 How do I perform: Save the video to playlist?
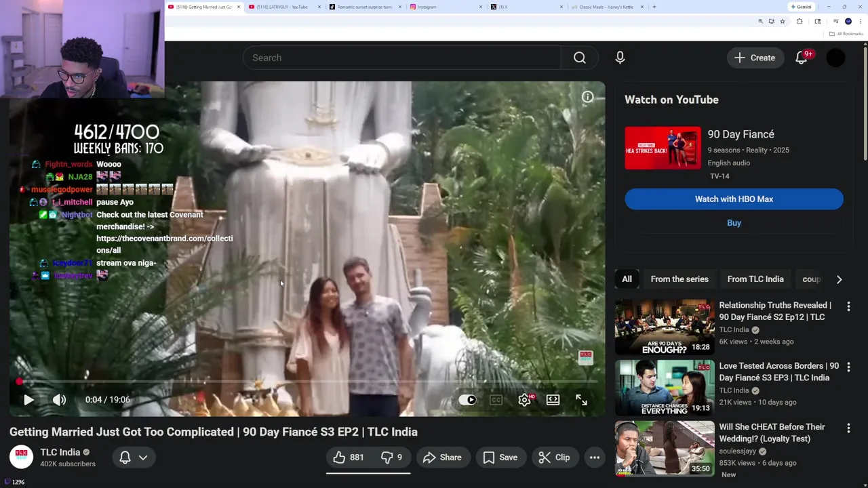click(500, 457)
